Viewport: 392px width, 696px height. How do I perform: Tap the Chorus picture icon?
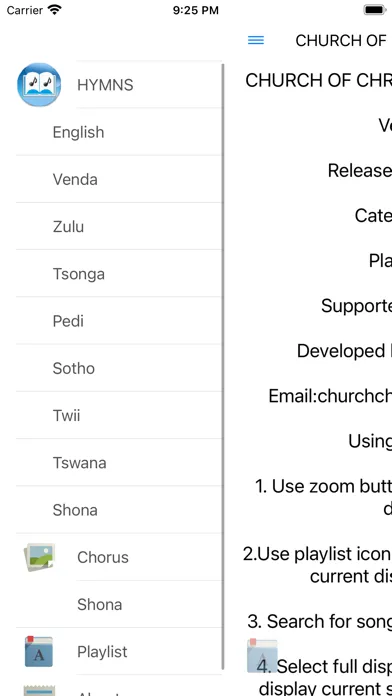(x=39, y=557)
